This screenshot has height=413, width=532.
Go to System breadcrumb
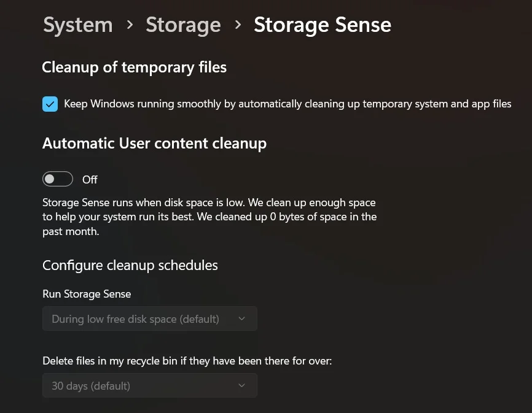77,25
